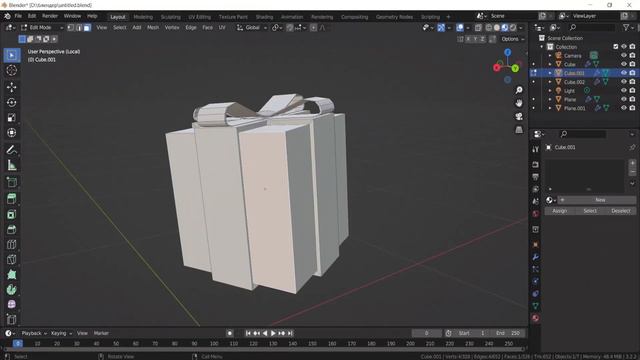Screen dimensions: 640x360
Task: Enable vertex select mode
Action: coord(71,27)
